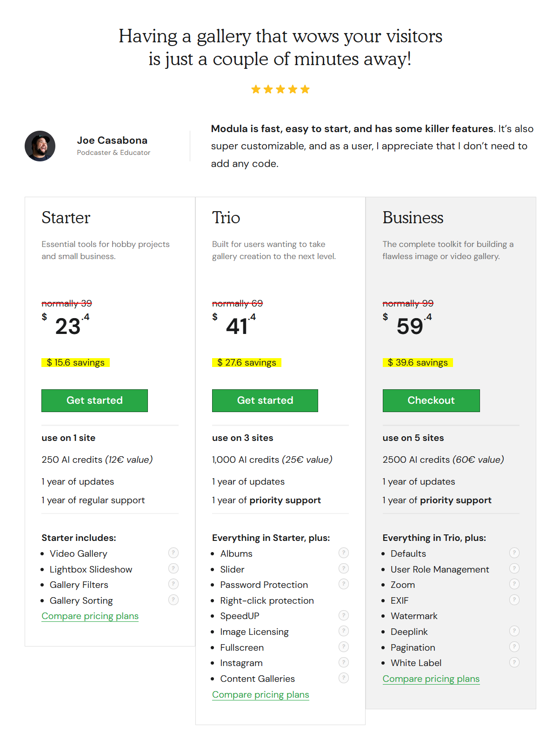Click help icon beside Instagram
The height and width of the screenshot is (733, 560).
344,662
